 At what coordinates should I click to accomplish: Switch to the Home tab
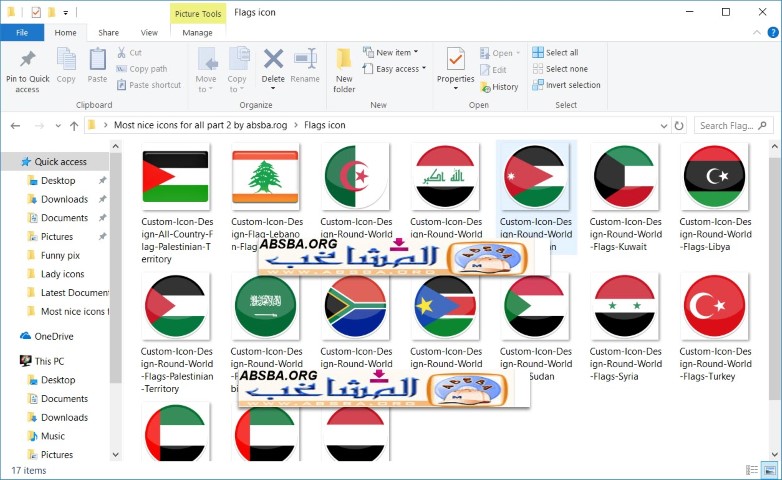[65, 32]
